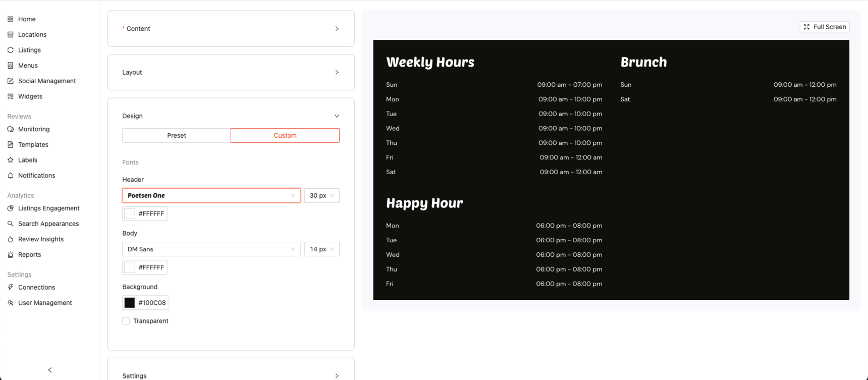868x380 pixels.
Task: Click the Notifications bell icon
Action: click(11, 176)
